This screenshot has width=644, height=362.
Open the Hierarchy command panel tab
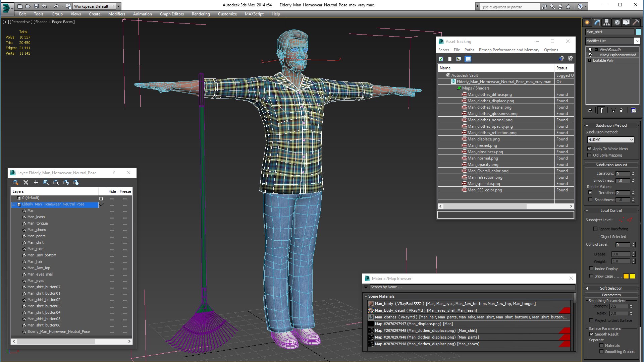click(606, 22)
